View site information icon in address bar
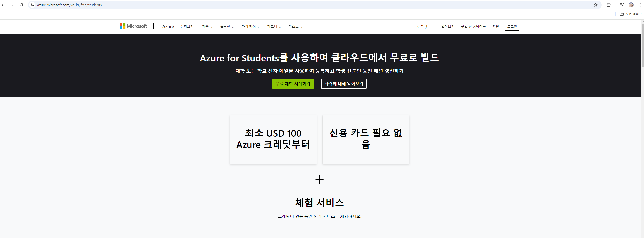 click(x=32, y=5)
